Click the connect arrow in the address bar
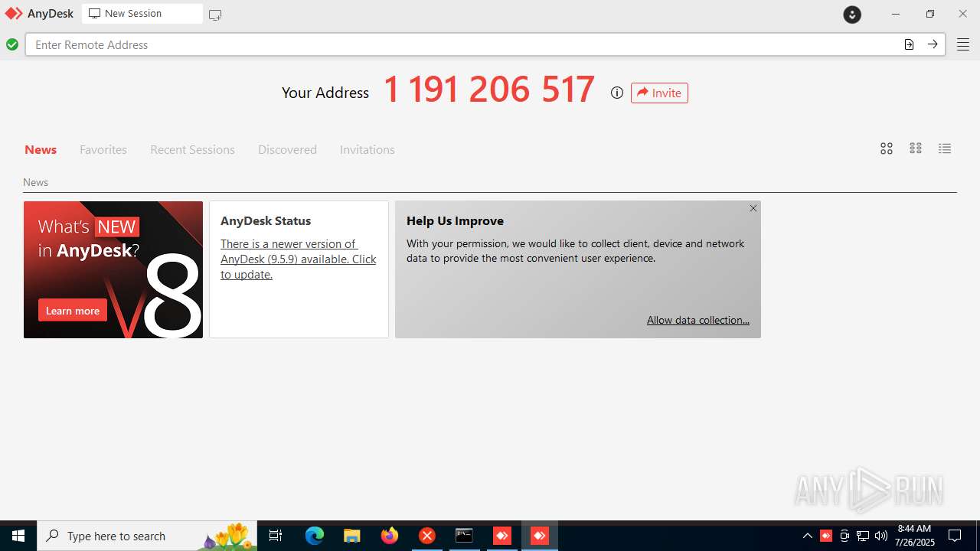Viewport: 980px width, 551px height. [933, 44]
